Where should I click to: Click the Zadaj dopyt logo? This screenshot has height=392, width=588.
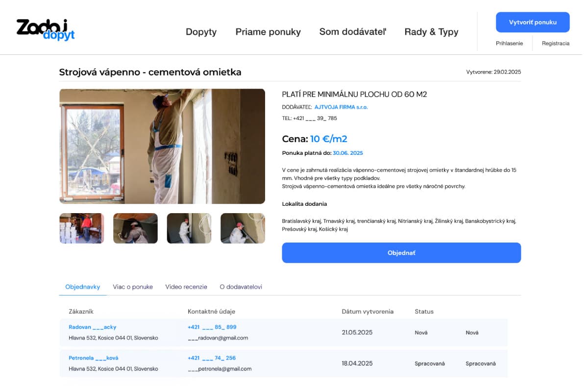point(45,29)
